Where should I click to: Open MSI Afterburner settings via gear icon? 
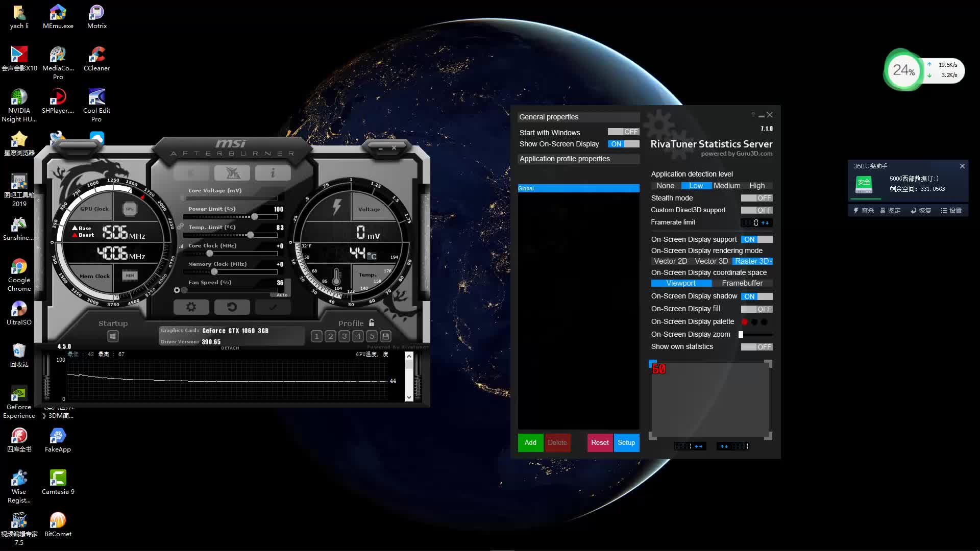click(x=191, y=307)
